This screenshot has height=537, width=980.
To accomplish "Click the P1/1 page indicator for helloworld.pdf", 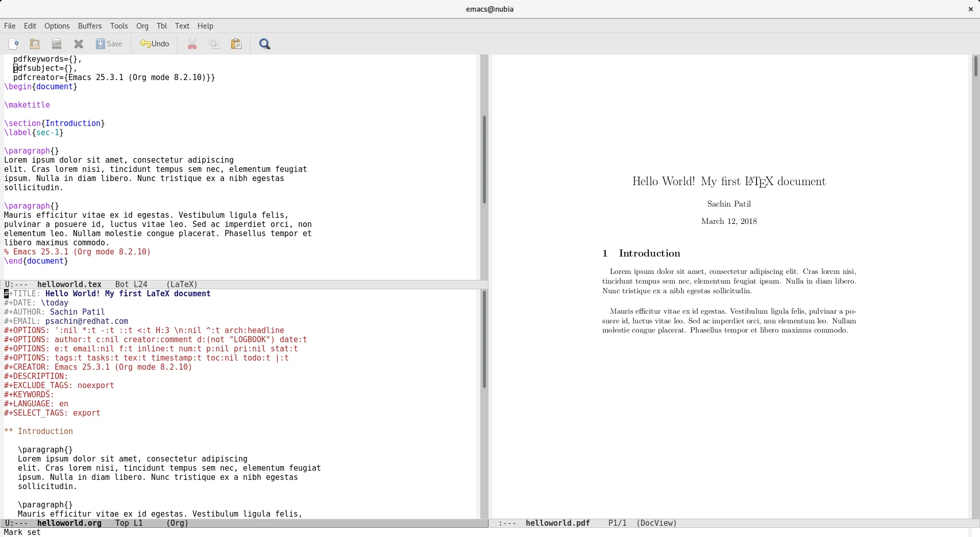I will click(x=617, y=523).
